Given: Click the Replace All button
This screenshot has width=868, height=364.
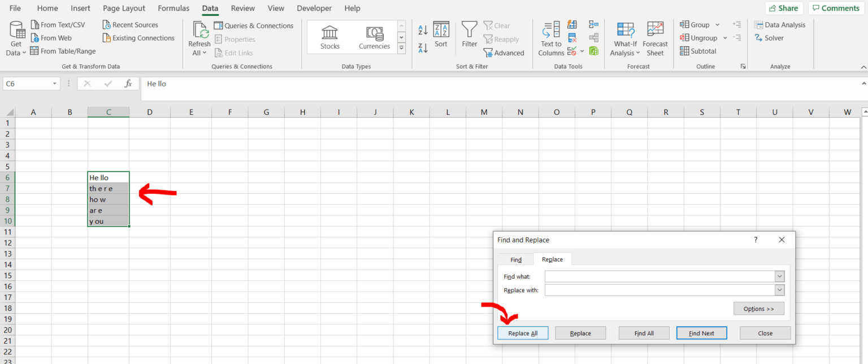Looking at the screenshot, I should tap(522, 333).
